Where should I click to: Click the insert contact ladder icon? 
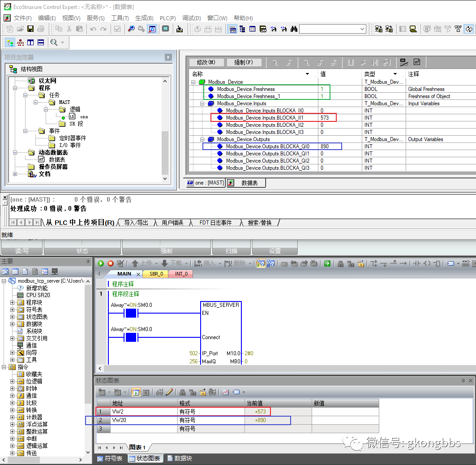417,263
